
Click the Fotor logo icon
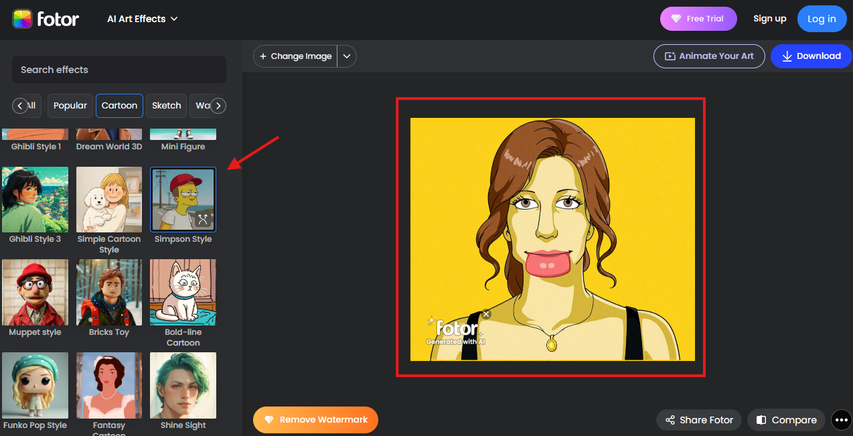click(24, 18)
